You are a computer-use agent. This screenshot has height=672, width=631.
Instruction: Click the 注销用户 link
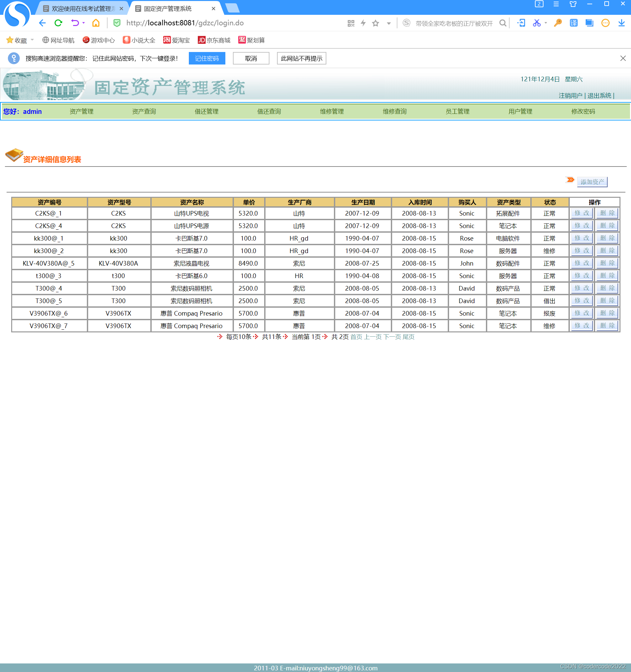[570, 96]
